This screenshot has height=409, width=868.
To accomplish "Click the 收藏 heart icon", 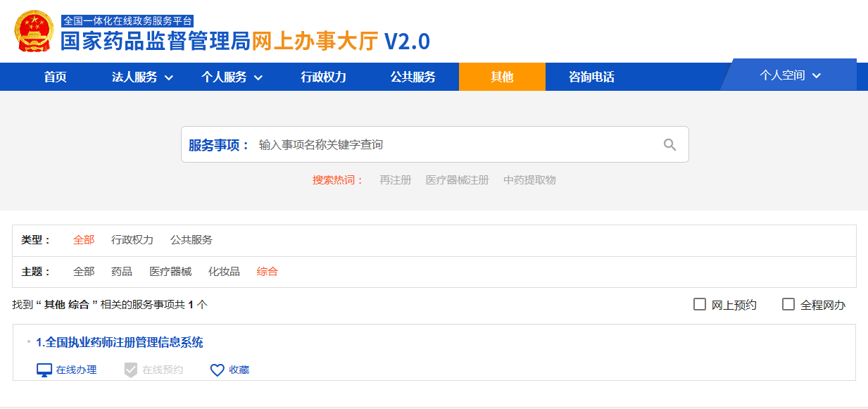I will click(218, 370).
